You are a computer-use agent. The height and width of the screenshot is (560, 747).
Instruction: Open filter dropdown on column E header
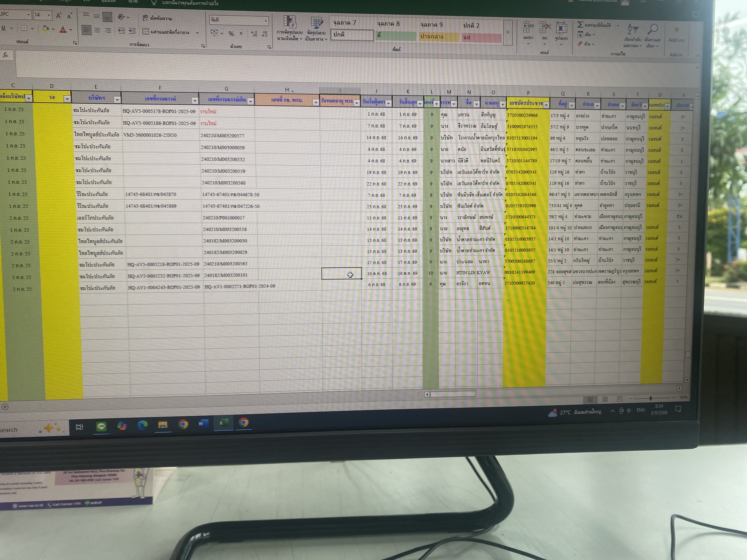pos(117,100)
